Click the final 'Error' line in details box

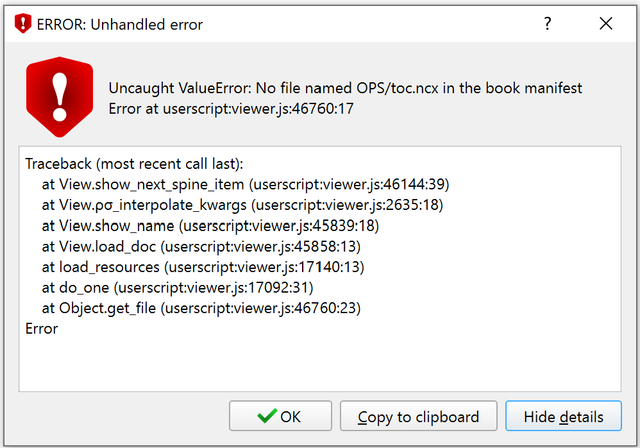42,329
